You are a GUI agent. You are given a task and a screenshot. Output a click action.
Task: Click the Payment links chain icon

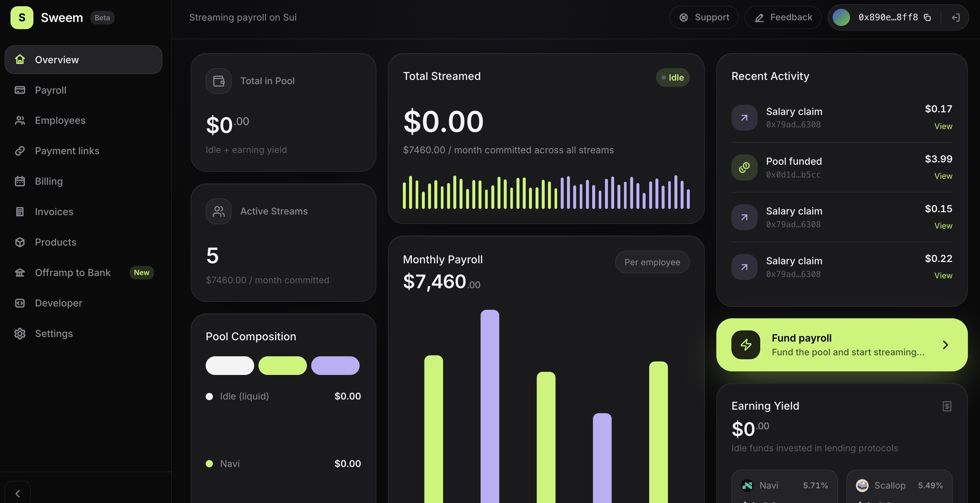point(20,151)
